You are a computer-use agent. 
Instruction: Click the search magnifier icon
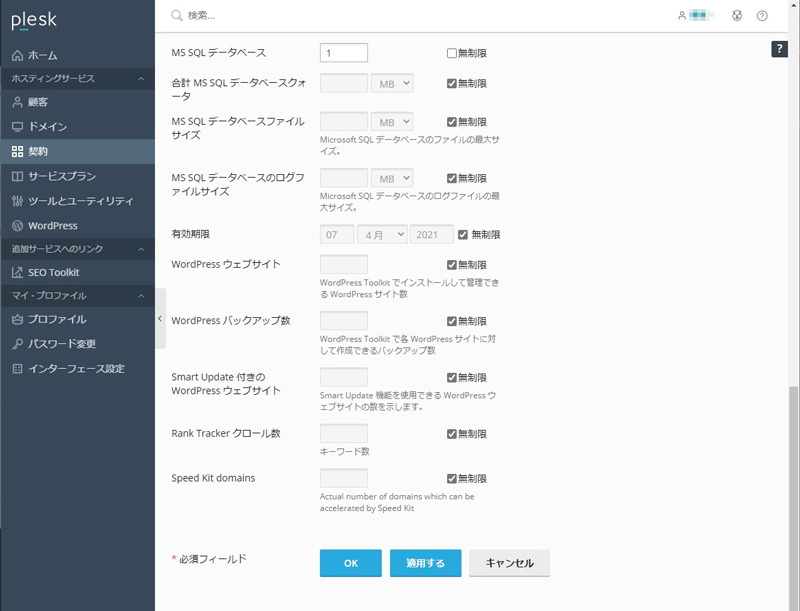coord(177,16)
